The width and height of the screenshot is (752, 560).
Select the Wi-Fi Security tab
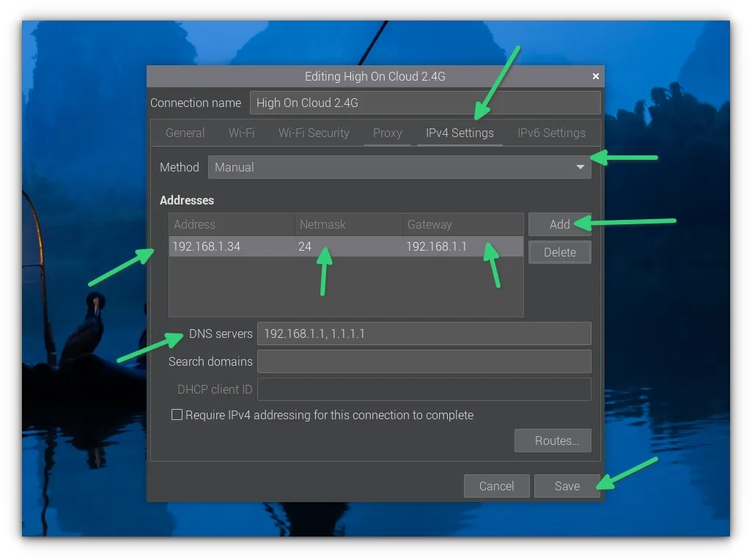pos(314,133)
